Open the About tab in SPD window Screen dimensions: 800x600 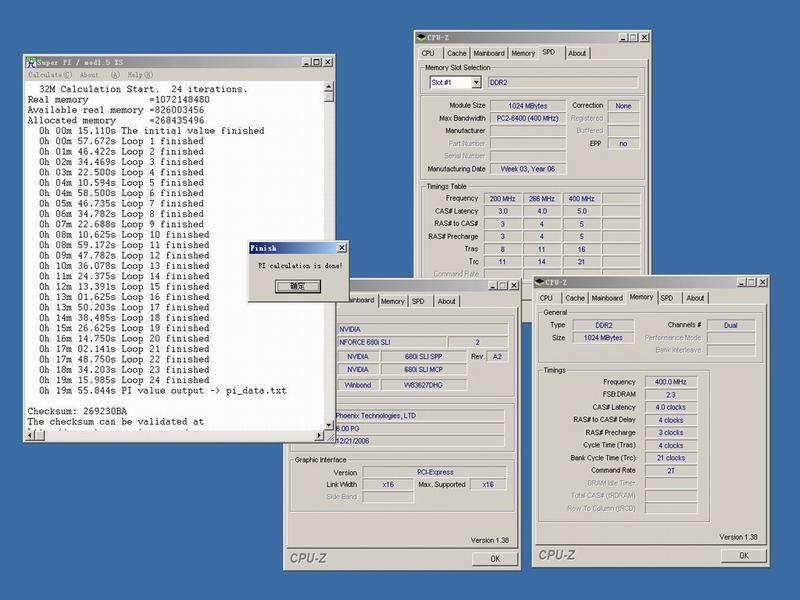pyautogui.click(x=577, y=53)
